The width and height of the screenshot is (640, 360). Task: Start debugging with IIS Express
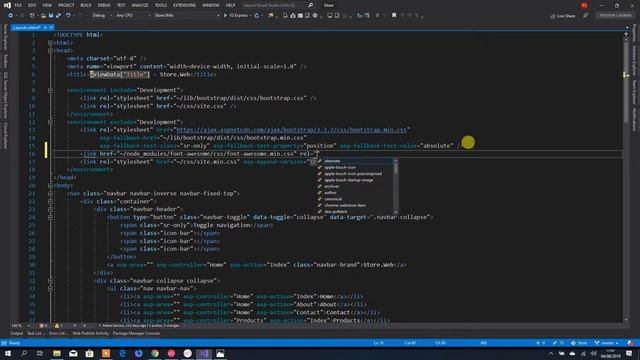[x=236, y=16]
